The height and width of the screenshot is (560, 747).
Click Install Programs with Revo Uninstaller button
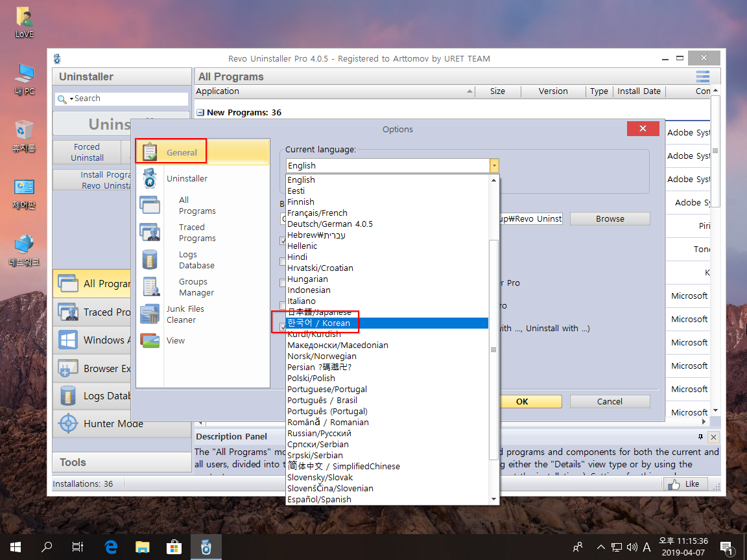point(91,180)
